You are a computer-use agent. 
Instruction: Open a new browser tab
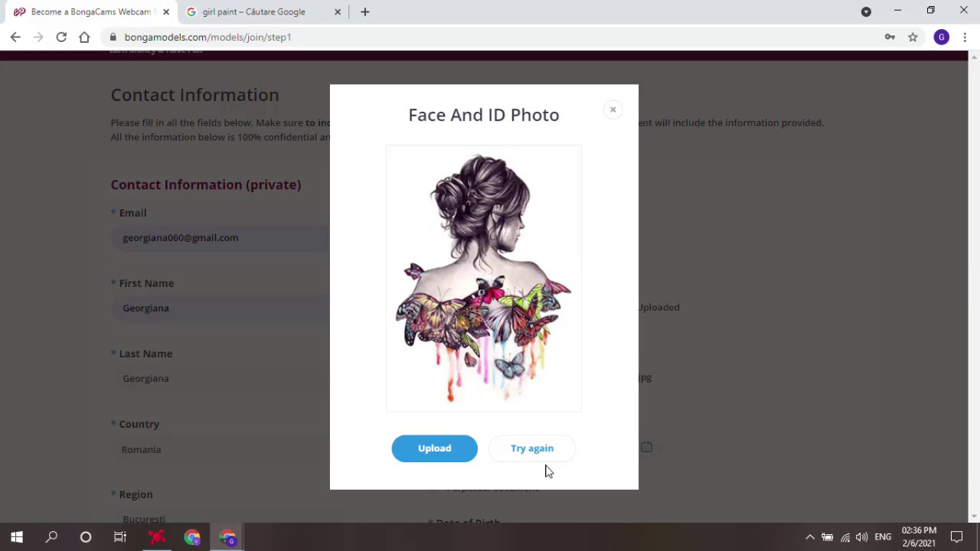(365, 11)
